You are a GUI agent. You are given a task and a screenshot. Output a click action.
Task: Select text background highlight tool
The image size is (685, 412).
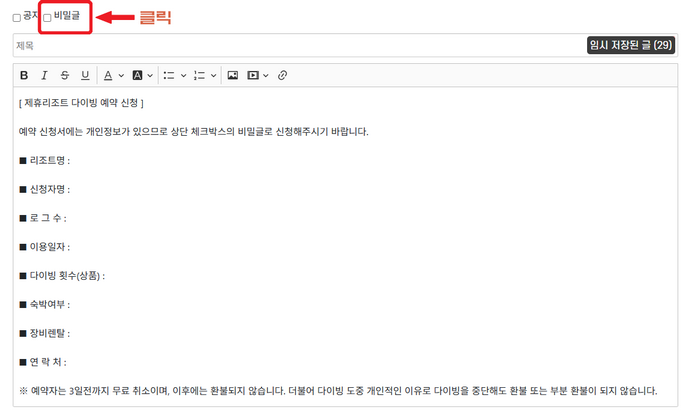click(x=137, y=76)
